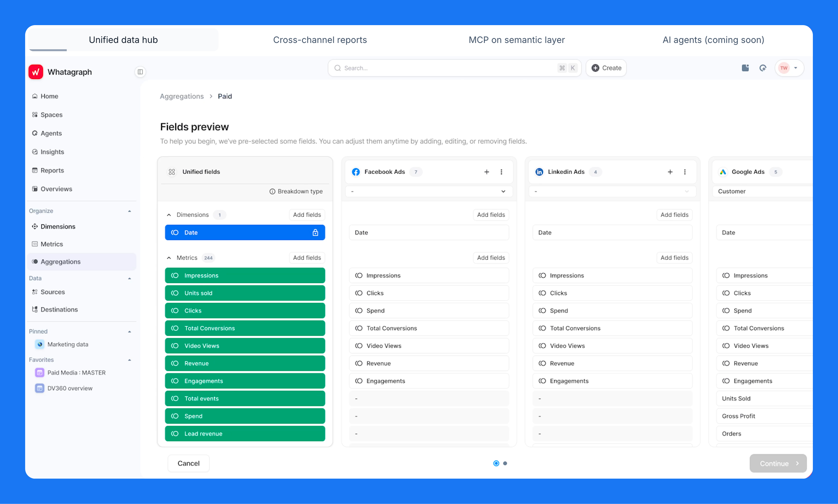This screenshot has width=838, height=504.
Task: Click link icon on unified Impressions metric
Action: click(175, 275)
